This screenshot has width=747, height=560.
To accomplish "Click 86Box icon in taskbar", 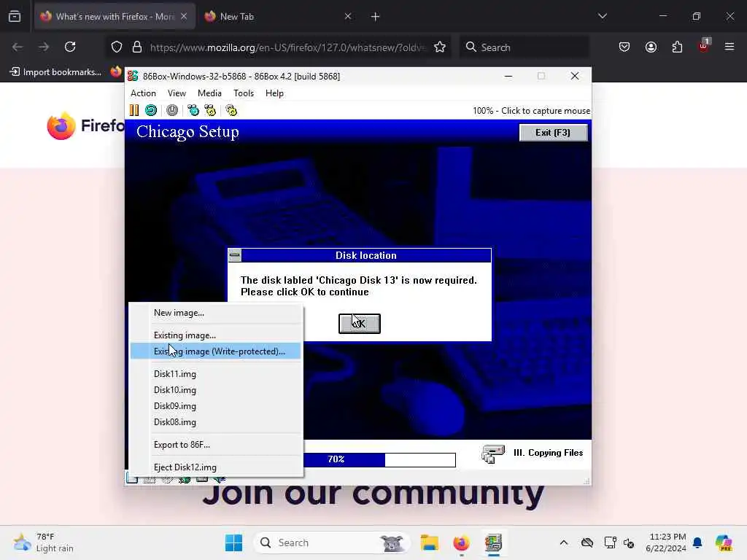I will pos(494,542).
